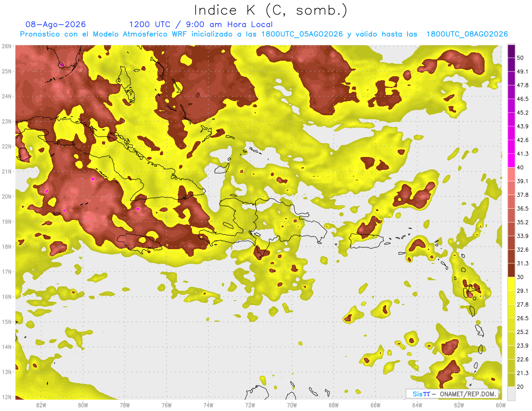Click the color scale value '27.8'
This screenshot has height=411, width=532.
click(523, 305)
